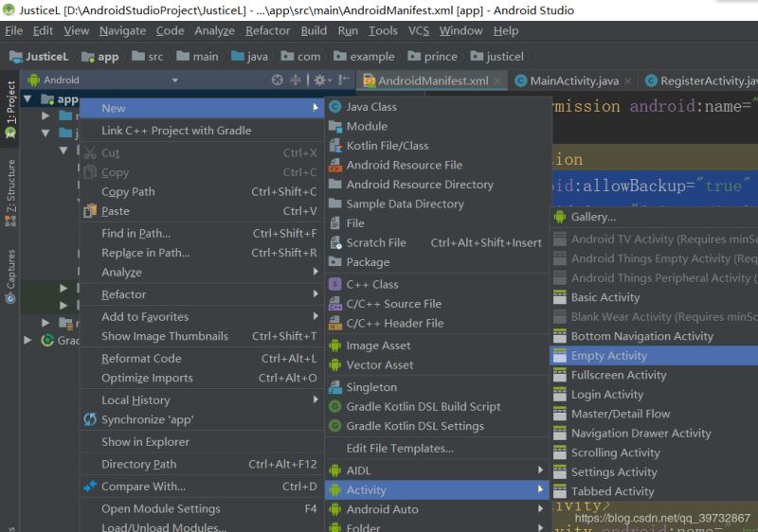Close the AndroidManifest.xml editor tab
Image resolution: width=758 pixels, height=532 pixels.
tap(498, 81)
